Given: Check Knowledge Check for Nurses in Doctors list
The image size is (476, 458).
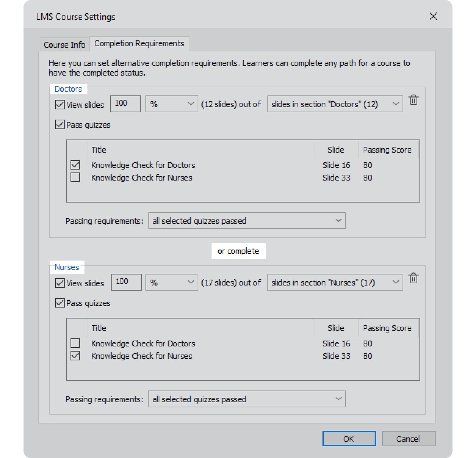Looking at the screenshot, I should pos(75,178).
